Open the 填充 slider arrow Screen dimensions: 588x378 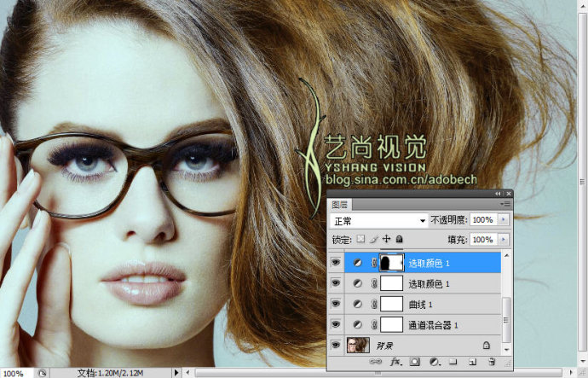(504, 239)
